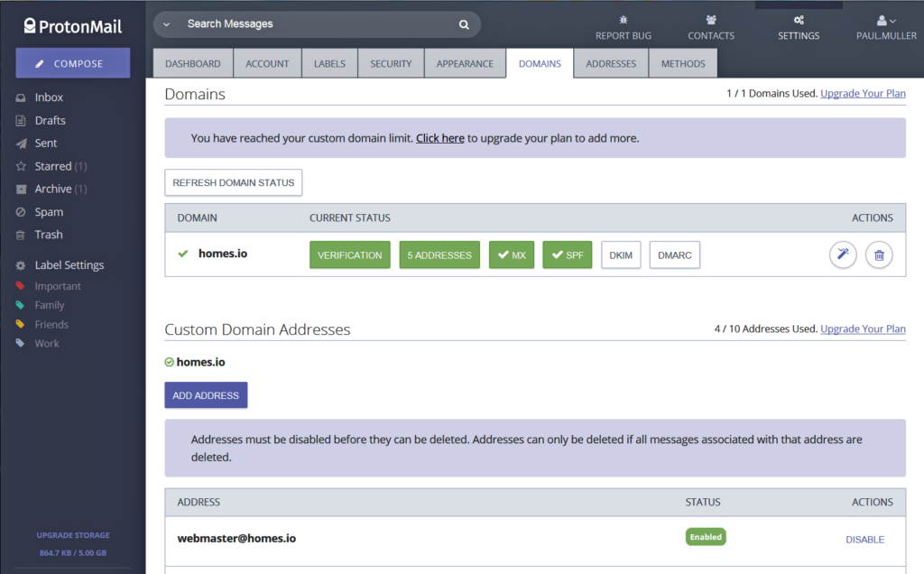Disable the webmaster@homes.io address
The image size is (924, 574).
coord(864,540)
